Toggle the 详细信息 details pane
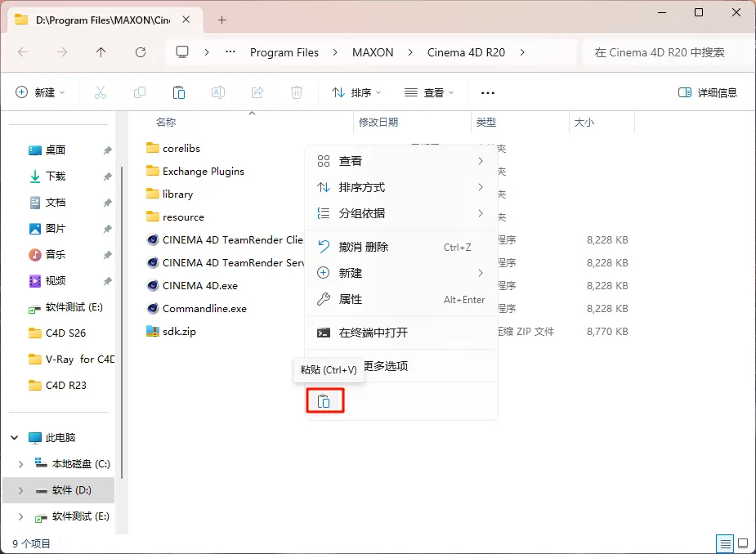The width and height of the screenshot is (756, 554). 707,92
